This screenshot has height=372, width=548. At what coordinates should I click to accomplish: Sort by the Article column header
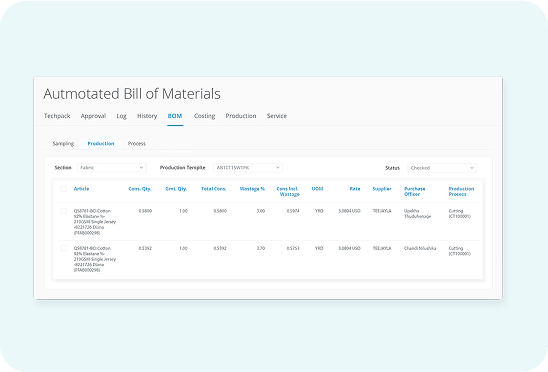coord(81,189)
